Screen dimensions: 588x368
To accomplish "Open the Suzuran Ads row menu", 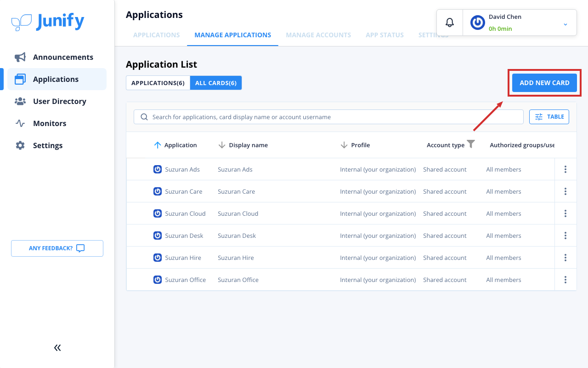I will [x=565, y=169].
